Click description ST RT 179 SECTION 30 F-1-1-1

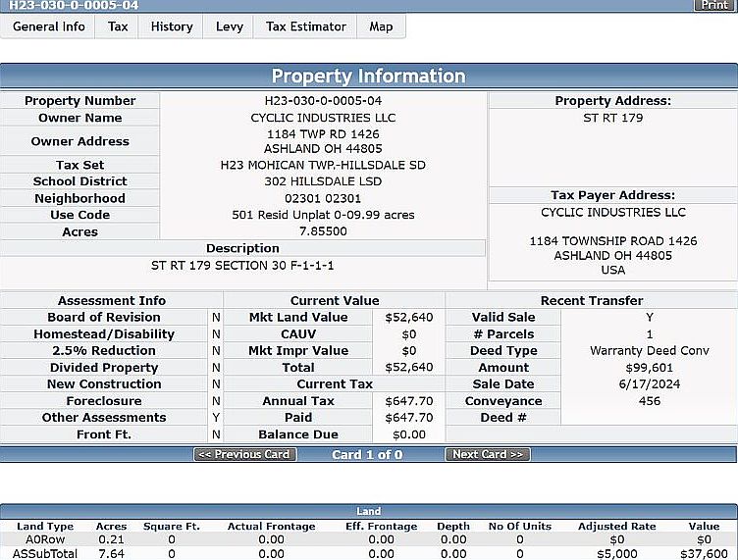click(x=242, y=266)
